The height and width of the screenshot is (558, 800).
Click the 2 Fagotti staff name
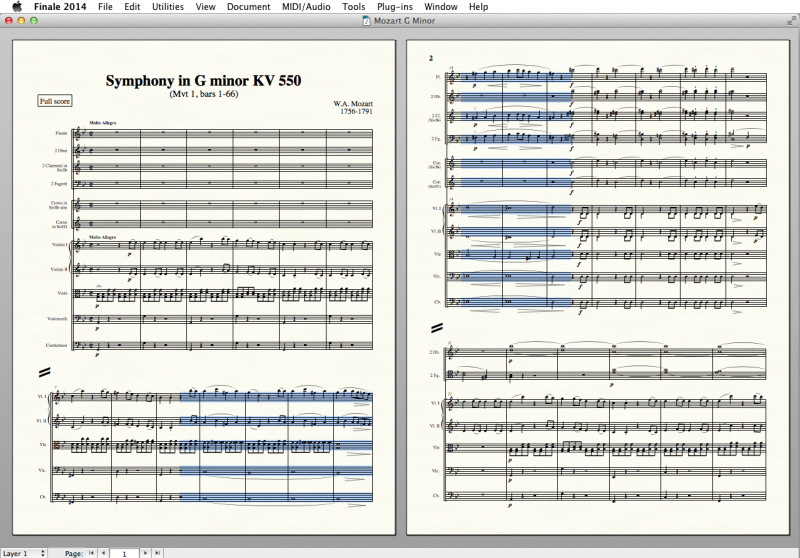pyautogui.click(x=59, y=184)
